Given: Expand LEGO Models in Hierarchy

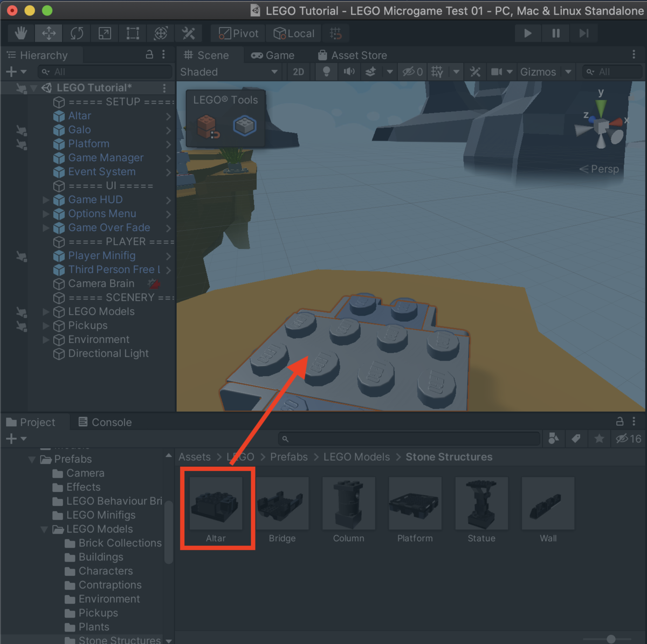Looking at the screenshot, I should (x=46, y=311).
